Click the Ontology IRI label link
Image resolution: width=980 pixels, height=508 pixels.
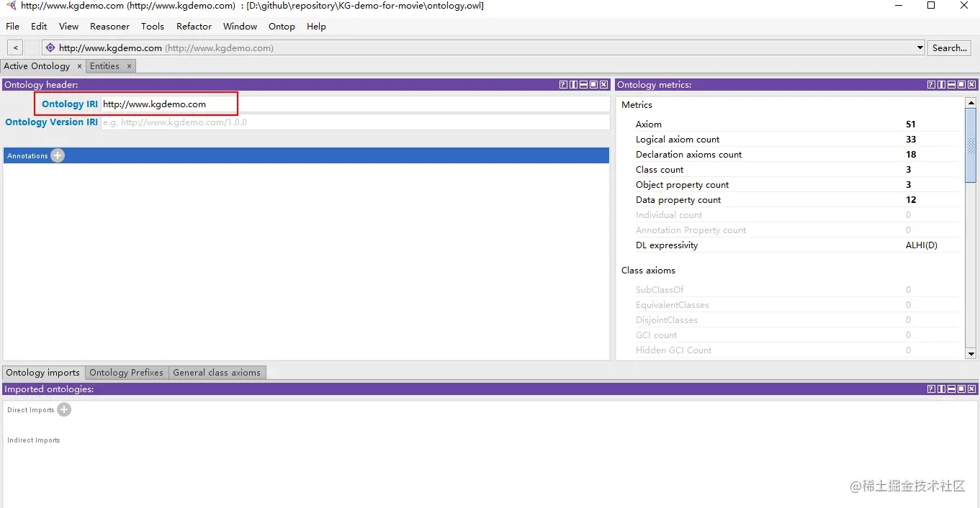69,104
